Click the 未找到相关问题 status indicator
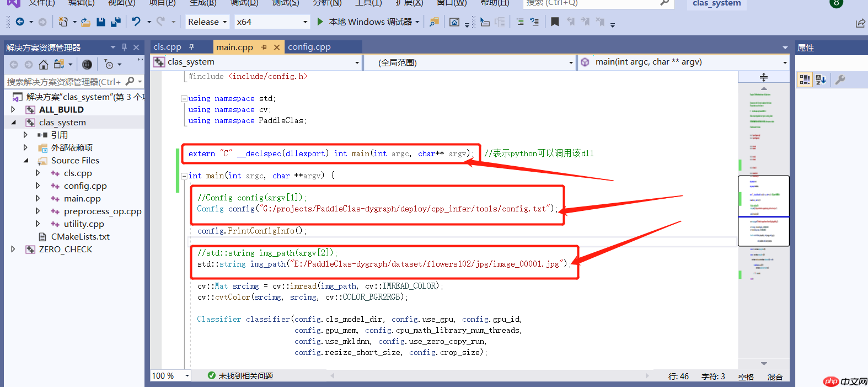Viewport: 868px width, 387px height. [x=240, y=376]
